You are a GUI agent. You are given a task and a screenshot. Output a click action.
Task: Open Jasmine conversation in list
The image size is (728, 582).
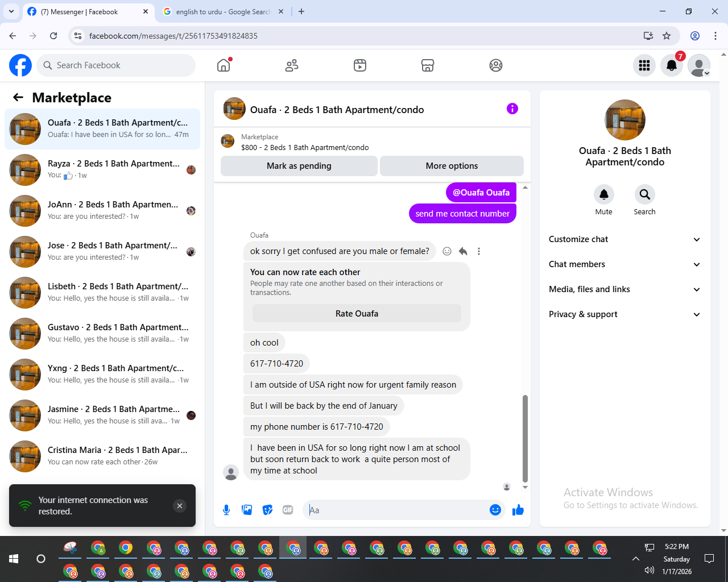pos(102,415)
